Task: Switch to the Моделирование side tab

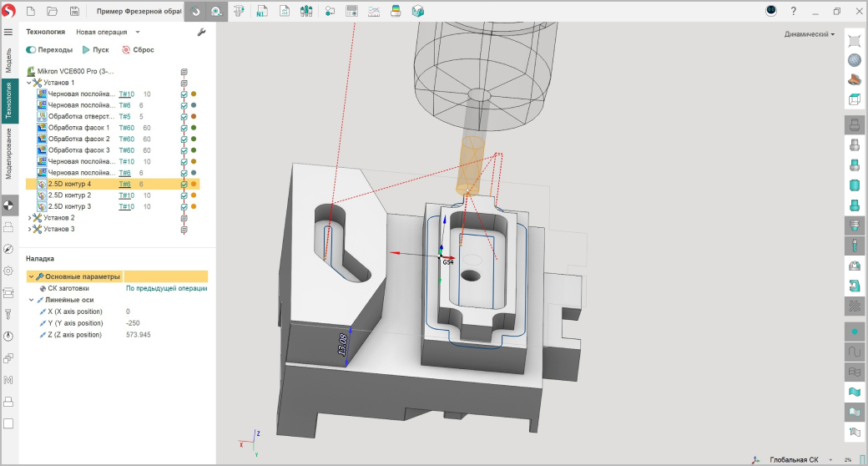Action: [x=9, y=153]
